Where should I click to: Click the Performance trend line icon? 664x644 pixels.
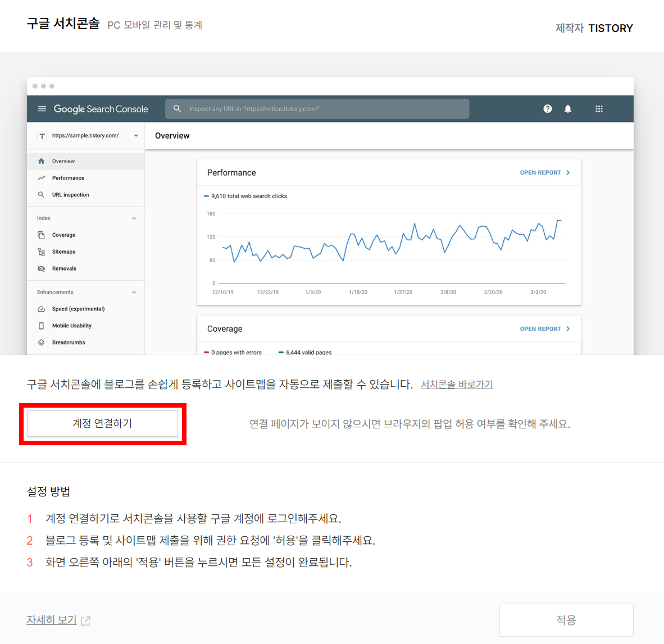[x=41, y=178]
